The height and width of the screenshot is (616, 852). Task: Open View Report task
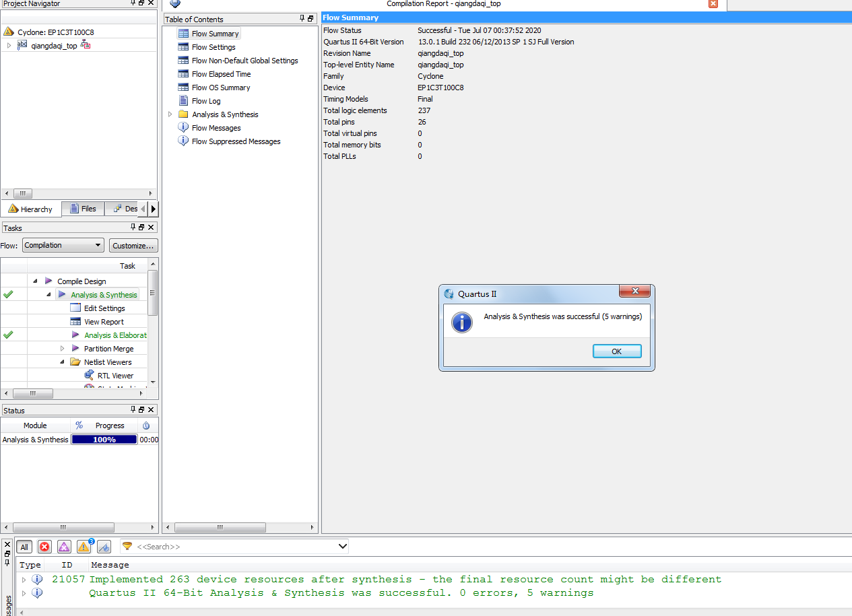click(x=104, y=322)
